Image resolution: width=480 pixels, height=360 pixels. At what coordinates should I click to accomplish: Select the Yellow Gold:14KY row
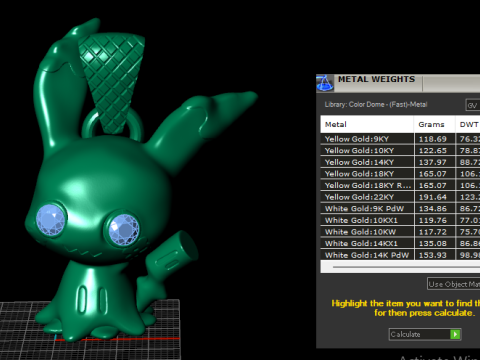tap(400, 162)
